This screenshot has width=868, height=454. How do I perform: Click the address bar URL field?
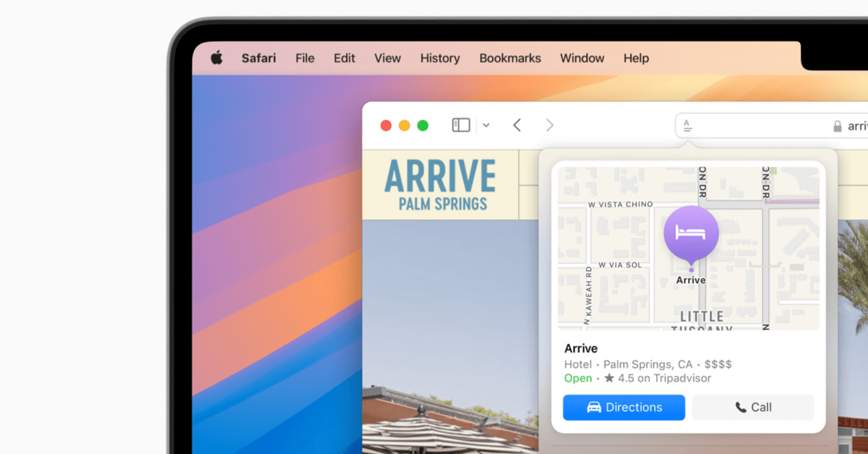[x=772, y=126]
